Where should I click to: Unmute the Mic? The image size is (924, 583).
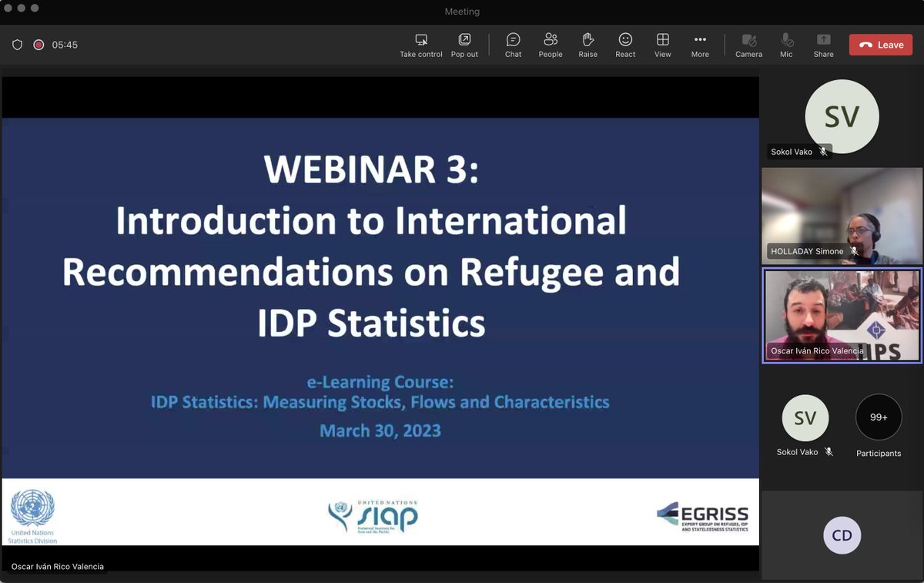(x=786, y=45)
